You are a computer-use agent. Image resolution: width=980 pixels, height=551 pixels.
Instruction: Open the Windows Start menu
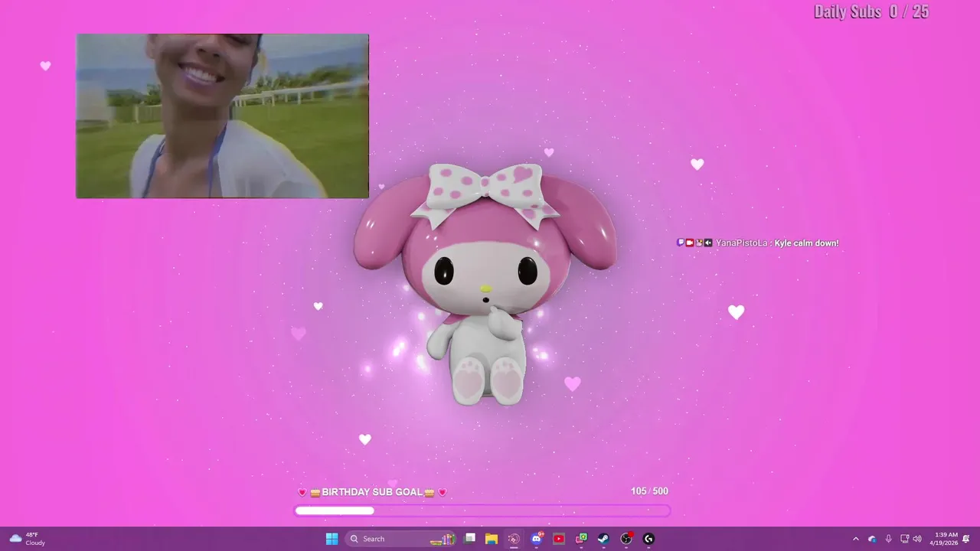click(332, 539)
